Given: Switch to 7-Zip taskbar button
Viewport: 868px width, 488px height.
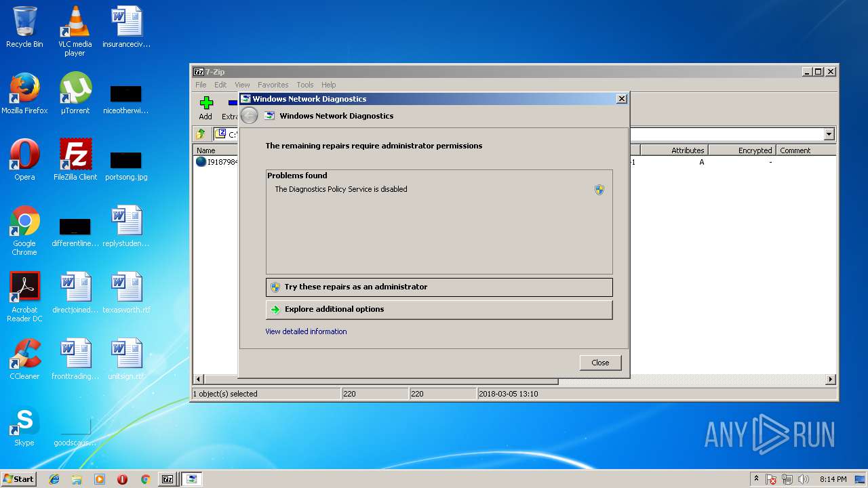Looking at the screenshot, I should coord(167,479).
